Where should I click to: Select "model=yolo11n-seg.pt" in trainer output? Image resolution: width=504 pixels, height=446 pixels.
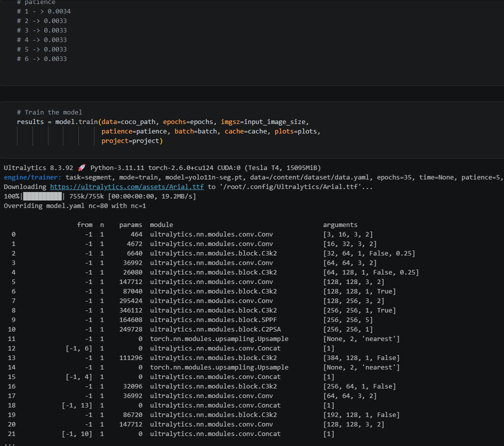(204, 177)
